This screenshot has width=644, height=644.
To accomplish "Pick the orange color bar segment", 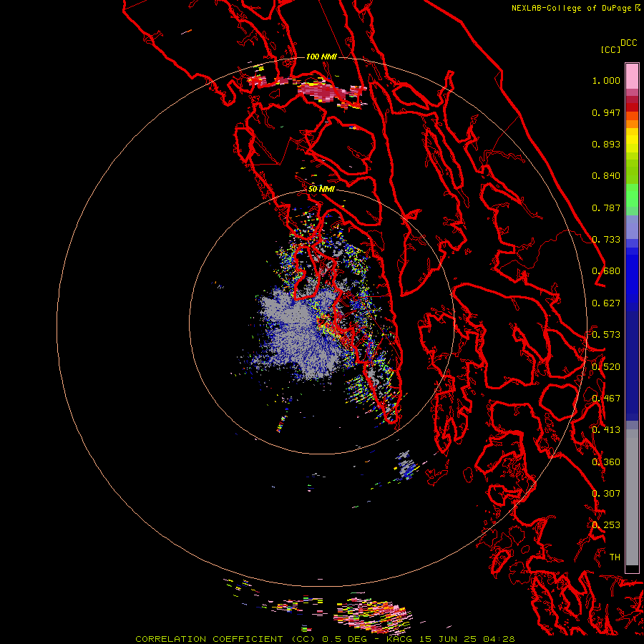I will (x=632, y=124).
